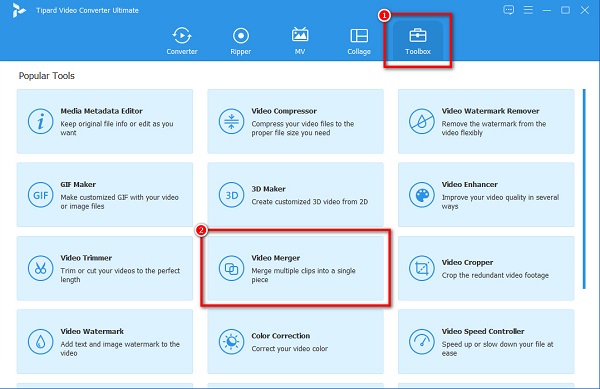Click 'Compress your video files' description
Screen dimensions: 600x389
pos(303,128)
